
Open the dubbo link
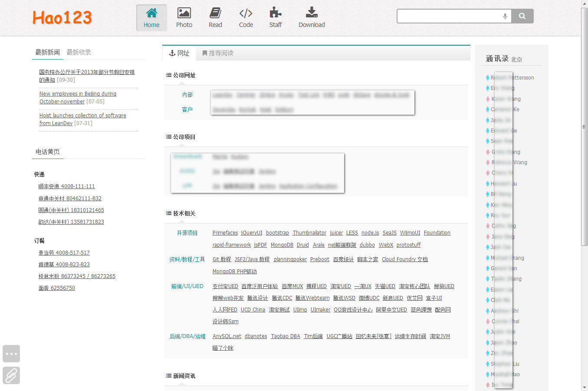click(367, 245)
